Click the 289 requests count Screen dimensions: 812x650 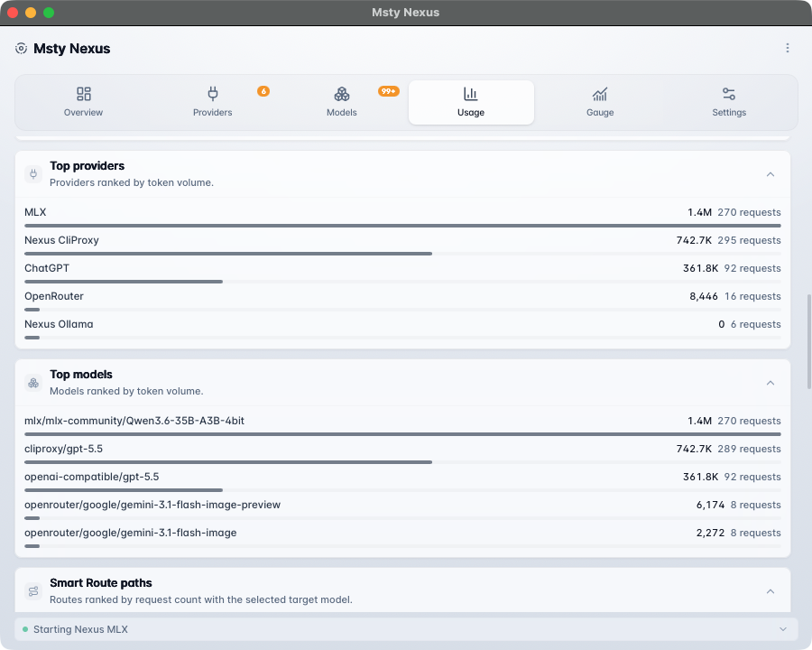(x=750, y=449)
